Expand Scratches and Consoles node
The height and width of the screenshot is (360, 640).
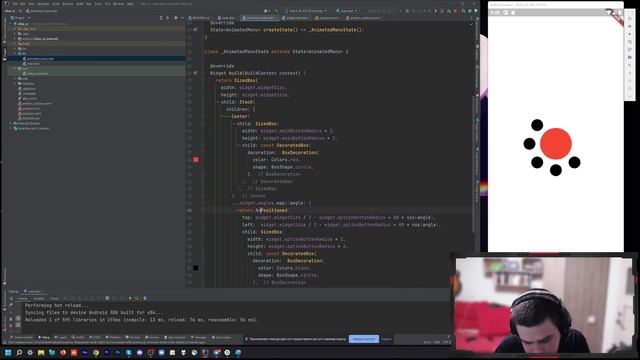(x=10, y=128)
